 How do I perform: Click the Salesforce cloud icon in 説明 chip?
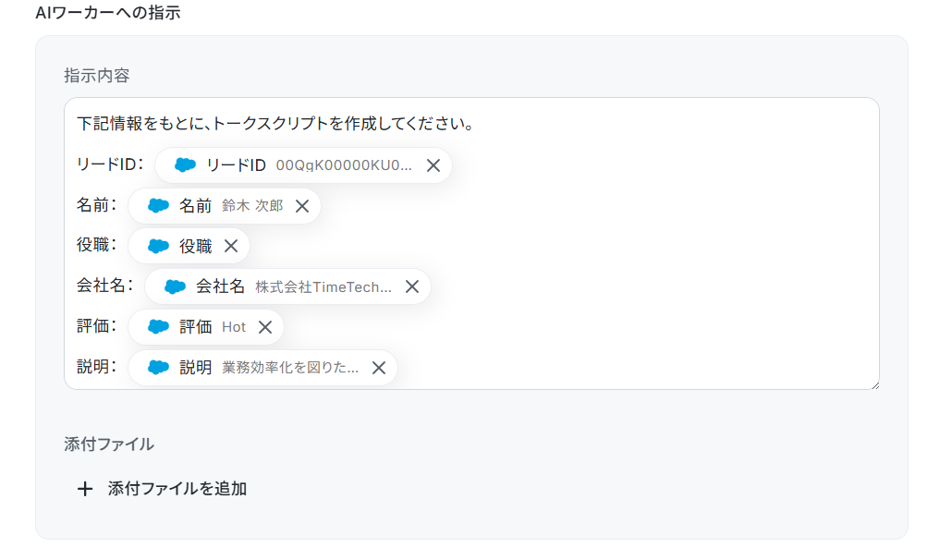(x=158, y=367)
